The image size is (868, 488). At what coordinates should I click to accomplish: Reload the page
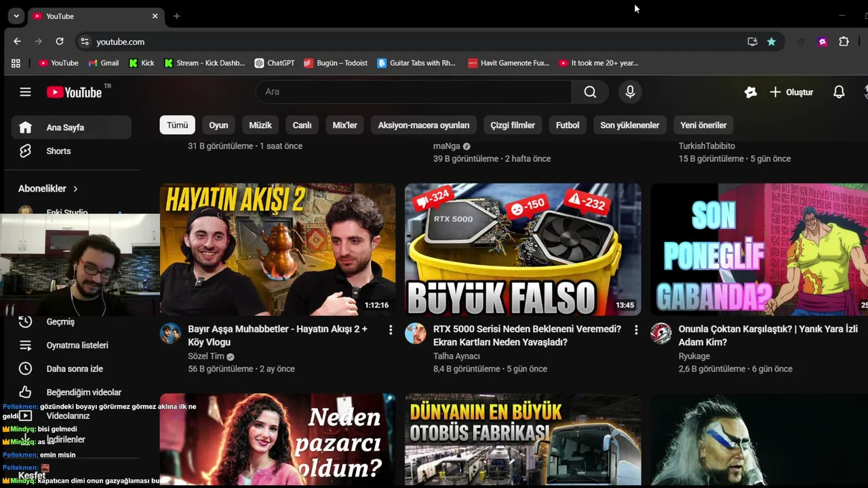[x=60, y=41]
